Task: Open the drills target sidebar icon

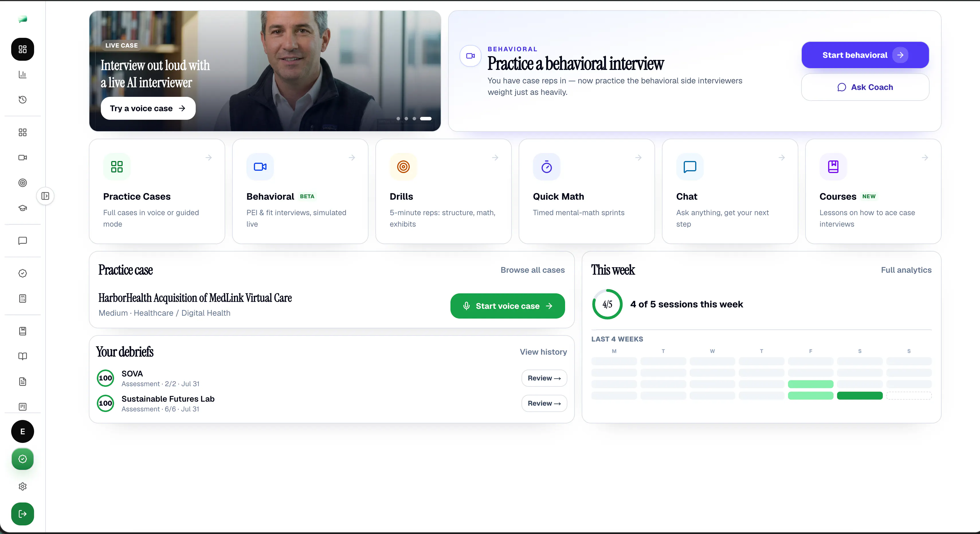Action: tap(22, 182)
